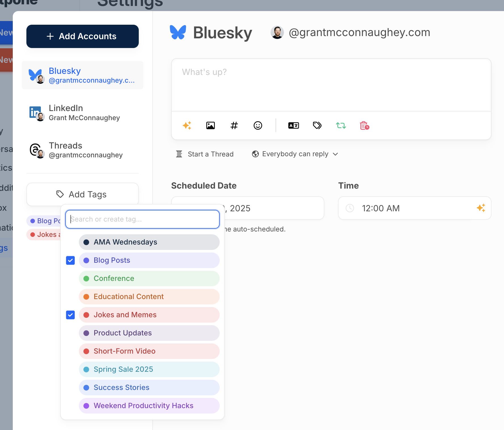Click the sparkle icon in Time field

coord(481,208)
